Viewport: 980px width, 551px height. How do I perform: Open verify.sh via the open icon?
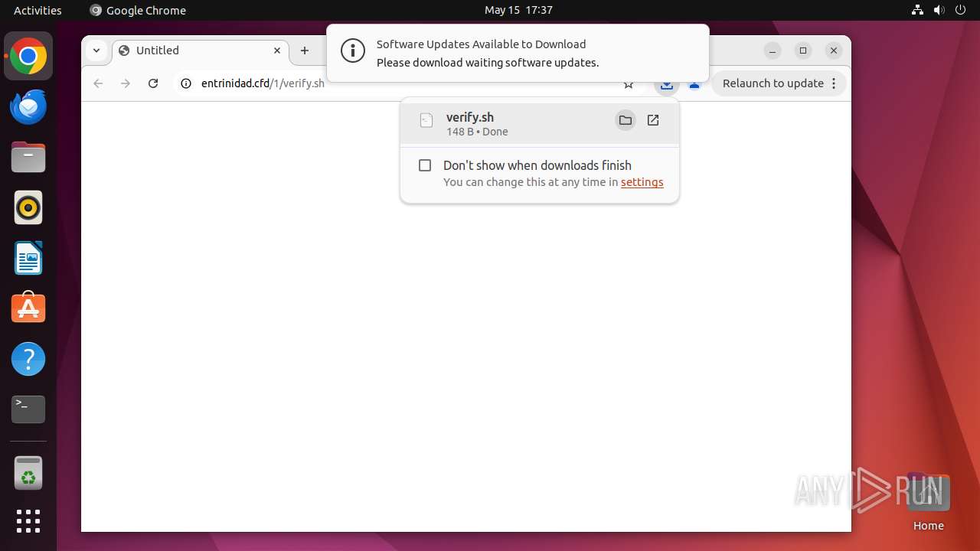point(653,120)
